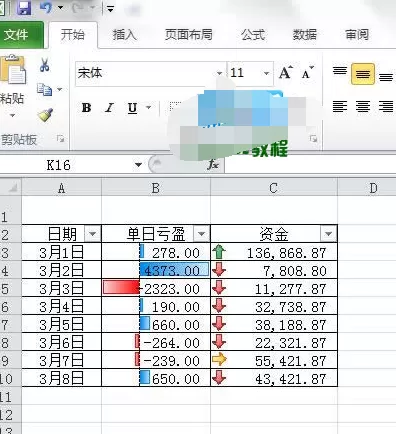The height and width of the screenshot is (434, 396).
Task: Select column B header
Action: [156, 188]
